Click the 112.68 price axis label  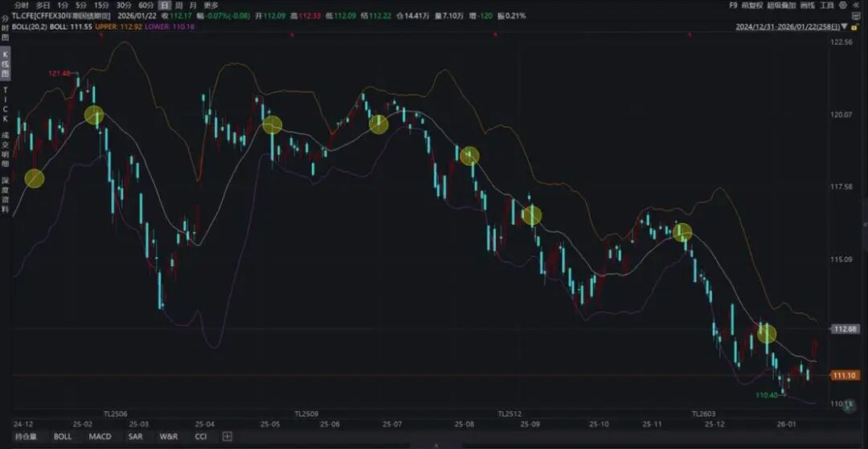845,329
